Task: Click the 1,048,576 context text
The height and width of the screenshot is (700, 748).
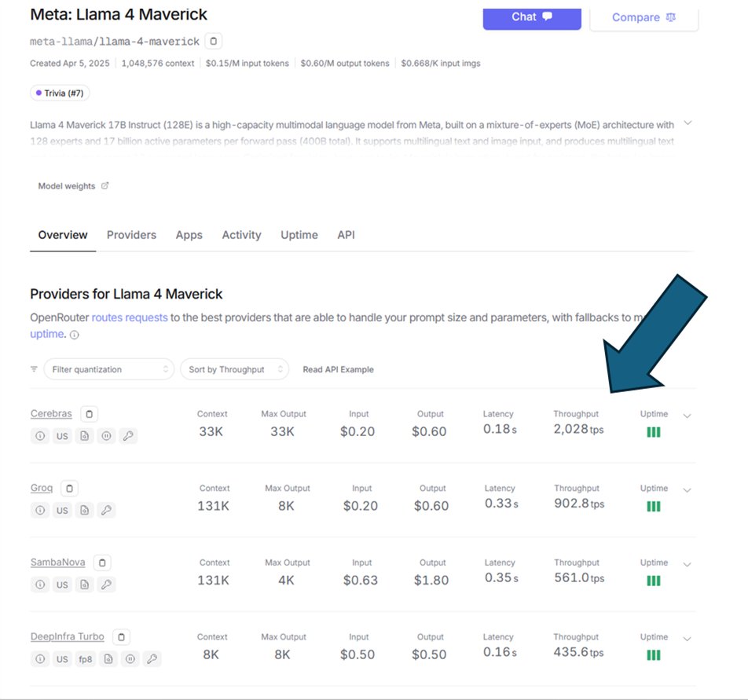Action: (x=158, y=64)
